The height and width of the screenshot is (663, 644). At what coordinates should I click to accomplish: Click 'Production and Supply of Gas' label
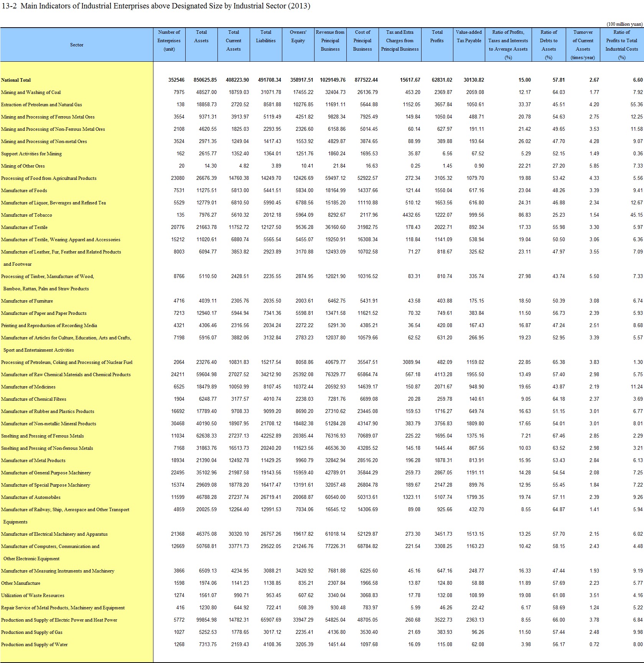[x=31, y=632]
